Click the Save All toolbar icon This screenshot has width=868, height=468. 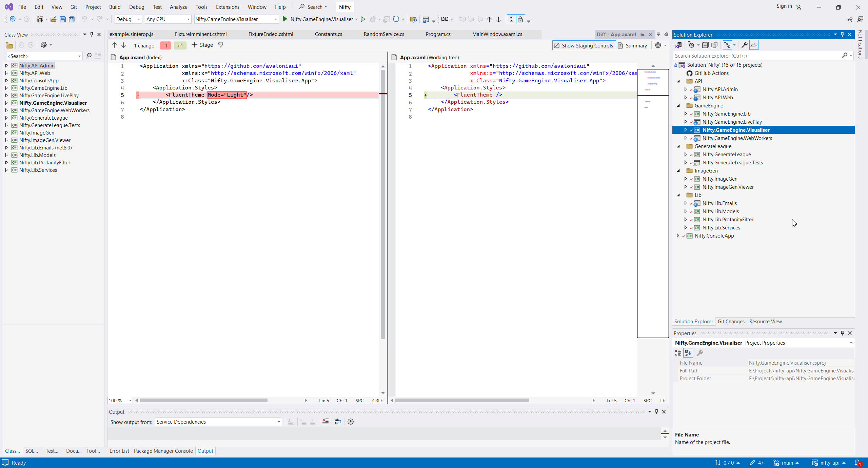tap(72, 19)
